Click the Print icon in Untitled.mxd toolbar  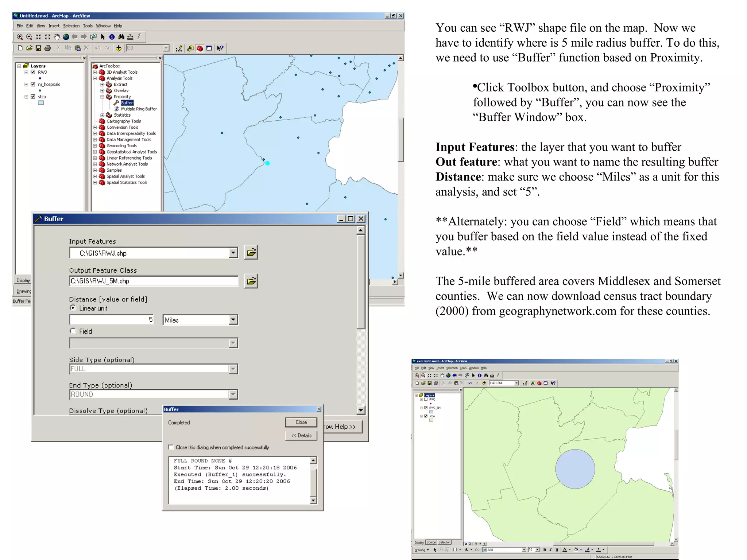(47, 48)
